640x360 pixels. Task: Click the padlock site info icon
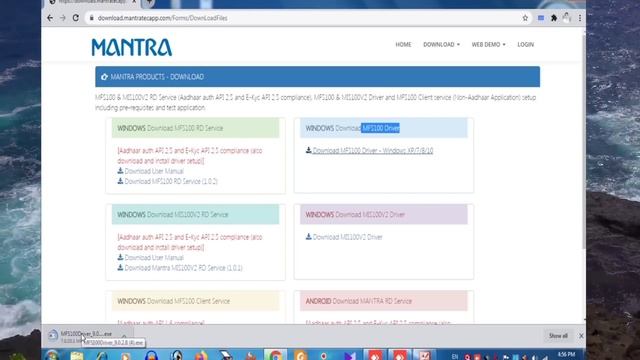pyautogui.click(x=91, y=18)
